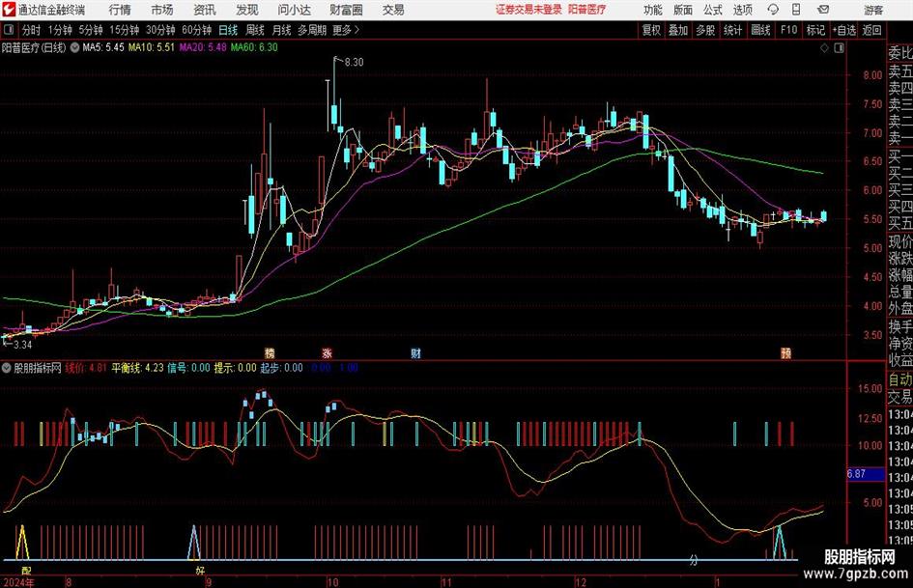Switch to 15分钟 period

click(124, 30)
